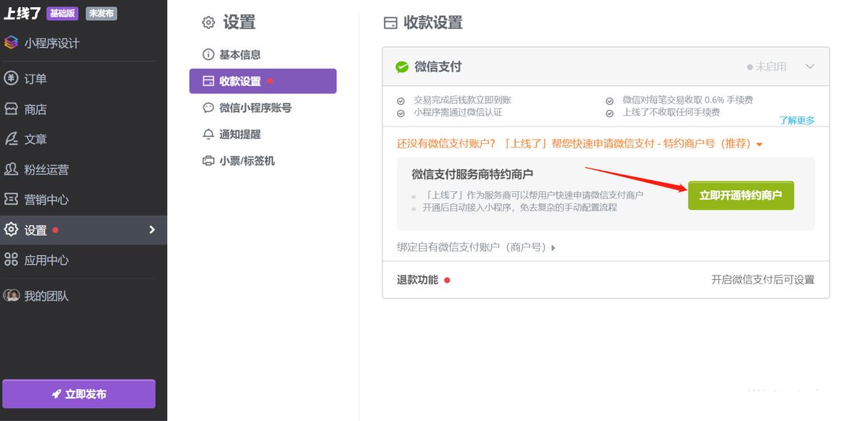Click the 我的团队 avatar thumbnail
The image size is (868, 421).
pyautogui.click(x=10, y=295)
